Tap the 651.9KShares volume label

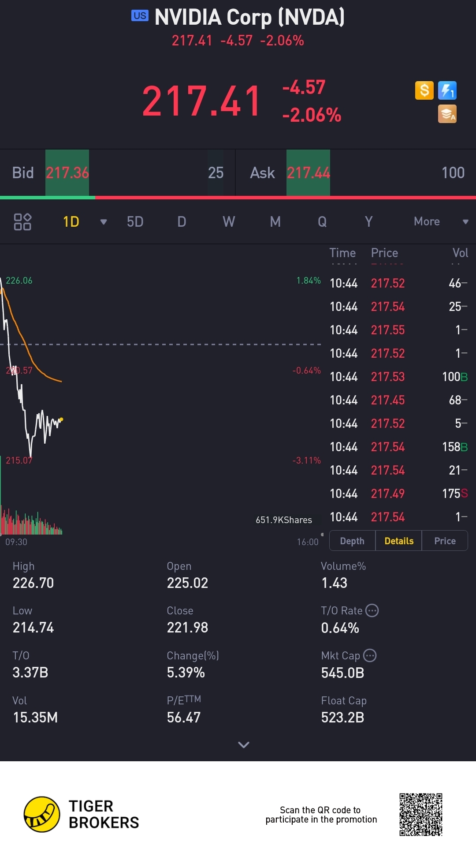pos(284,520)
